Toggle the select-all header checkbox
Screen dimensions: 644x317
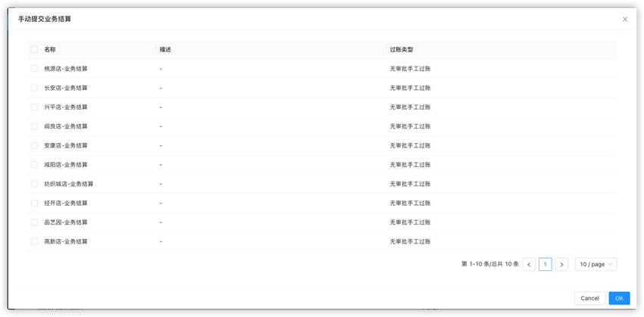(35, 50)
